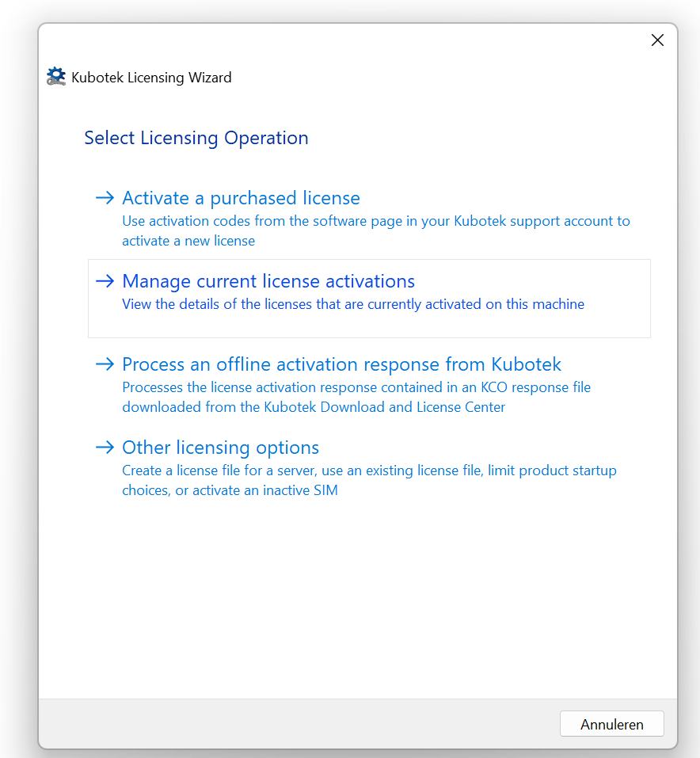This screenshot has height=758, width=700.
Task: Click the 'Select Licensing Operation' heading
Action: (196, 138)
